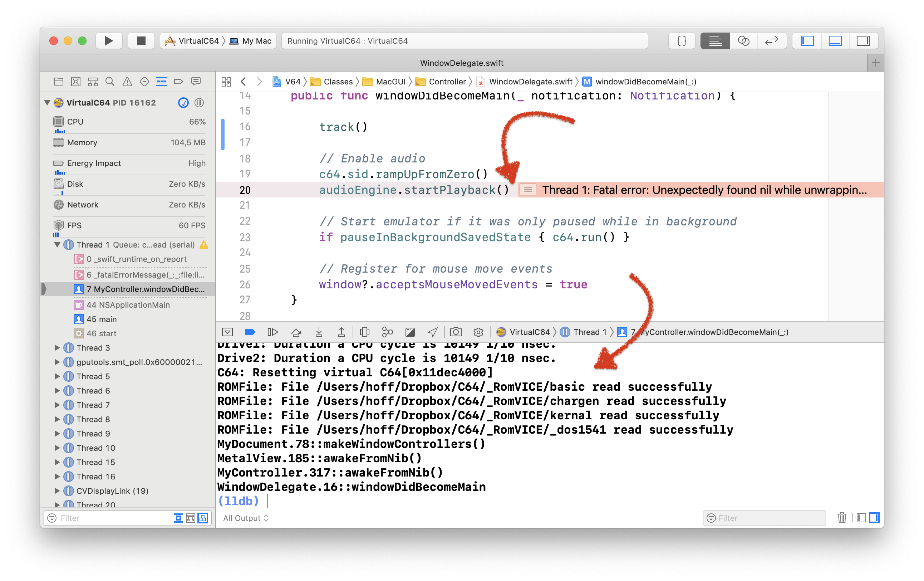Open the Test navigator diamond icon
The height and width of the screenshot is (581, 924).
144,82
